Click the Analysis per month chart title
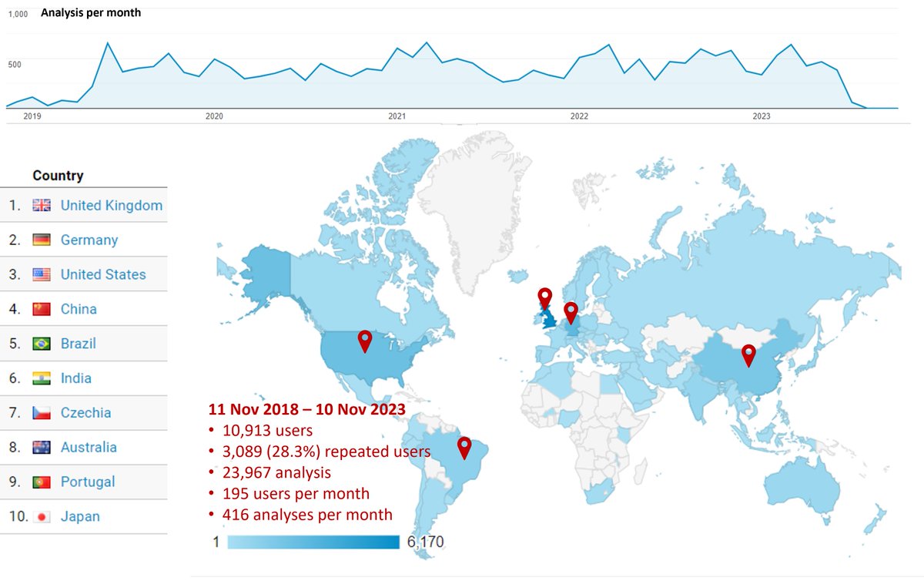 click(90, 12)
